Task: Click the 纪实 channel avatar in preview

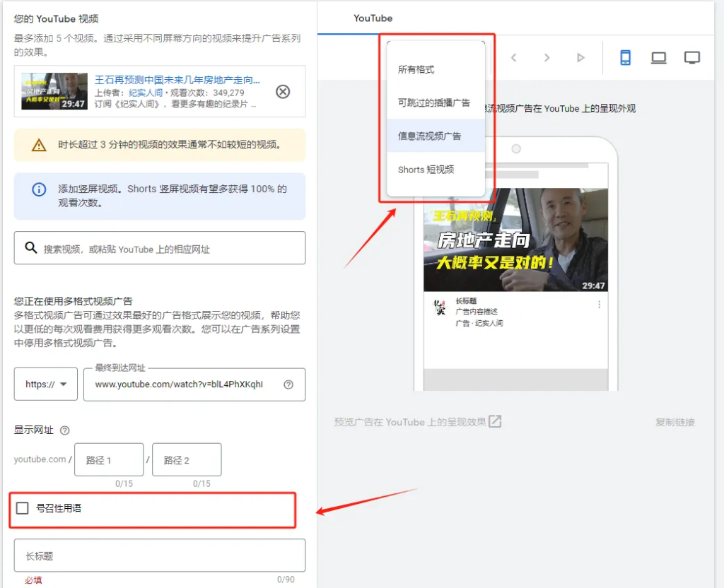Action: pos(440,307)
